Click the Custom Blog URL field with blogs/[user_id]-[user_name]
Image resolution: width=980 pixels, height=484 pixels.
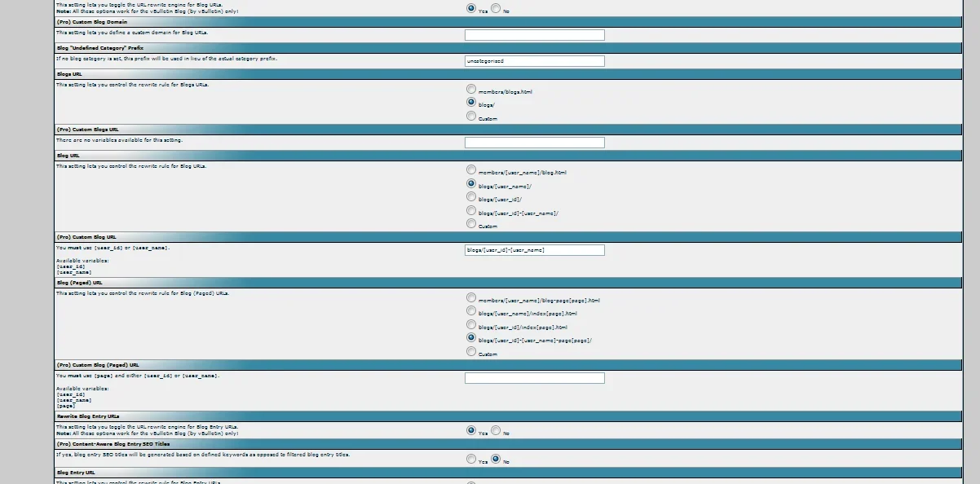click(535, 250)
